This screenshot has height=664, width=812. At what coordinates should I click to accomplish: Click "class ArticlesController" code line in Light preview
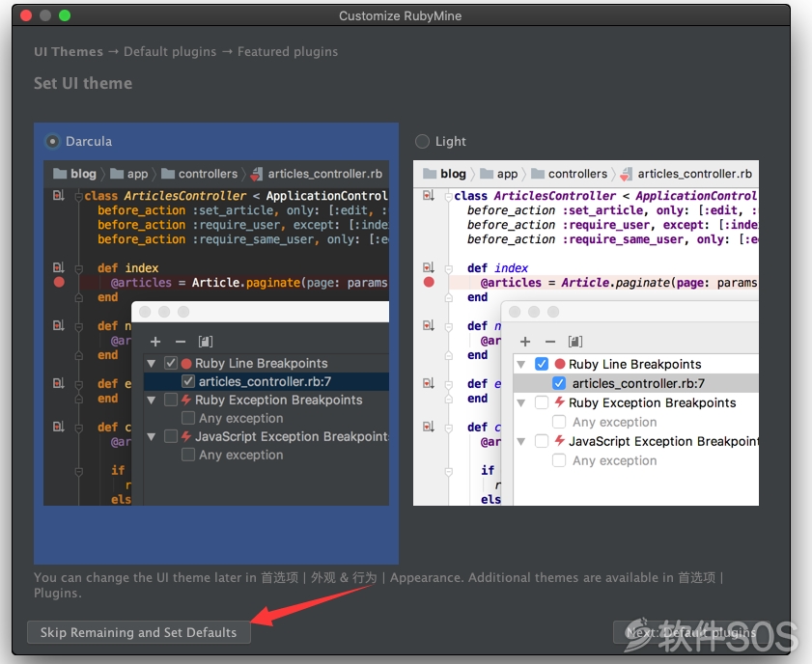(605, 196)
